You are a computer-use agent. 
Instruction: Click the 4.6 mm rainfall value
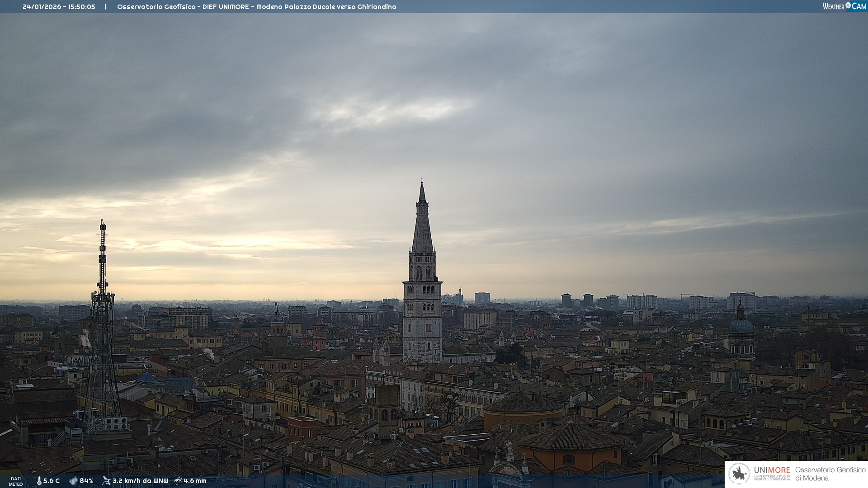pos(195,481)
